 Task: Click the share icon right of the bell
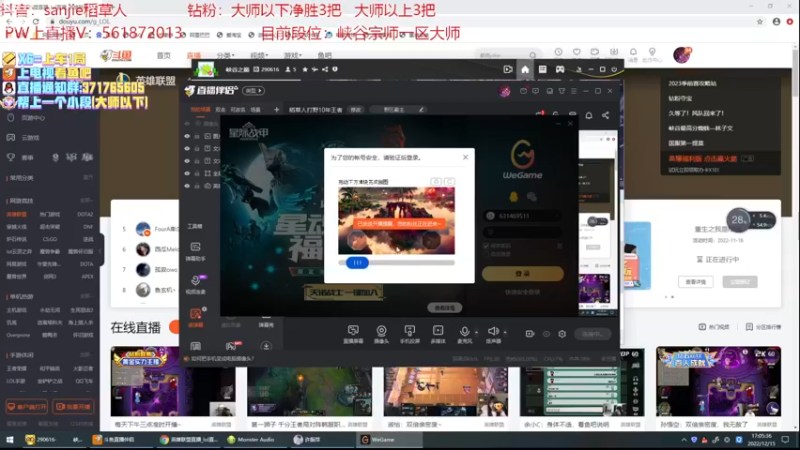tap(606, 116)
